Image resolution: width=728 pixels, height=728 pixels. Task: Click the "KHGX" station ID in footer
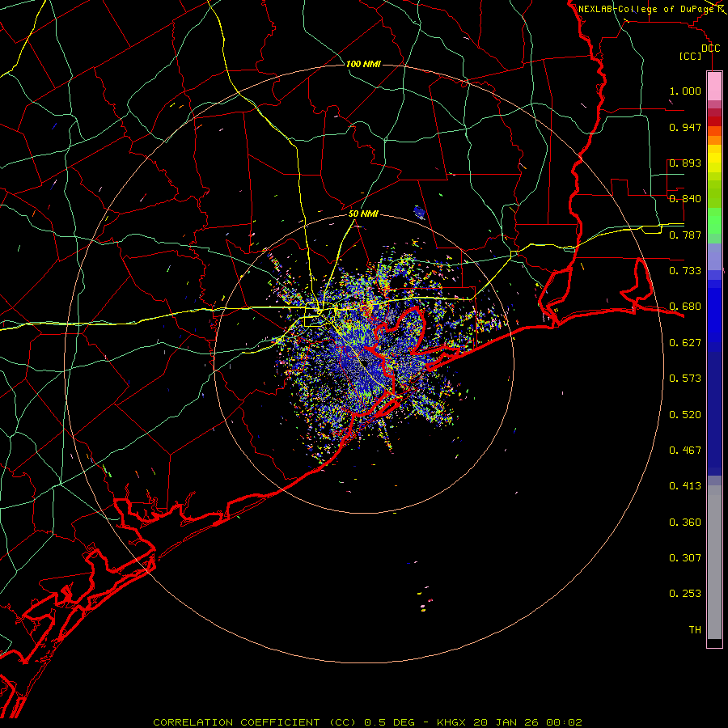tap(451, 722)
